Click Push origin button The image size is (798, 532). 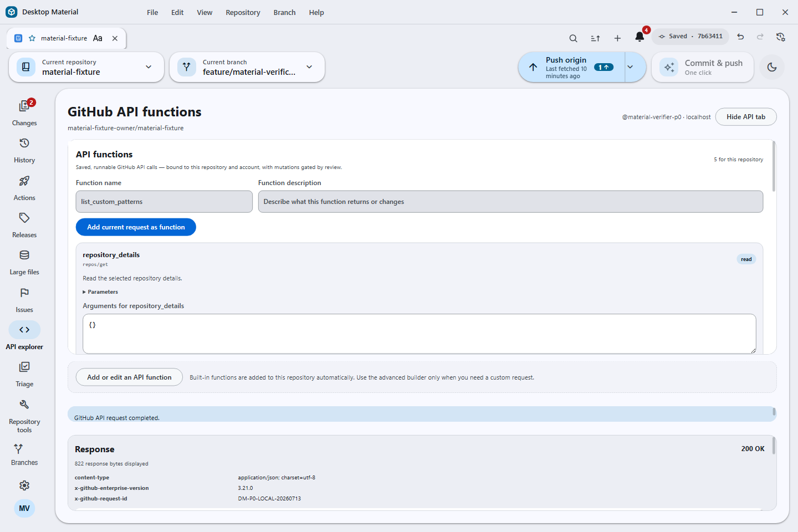click(572, 67)
